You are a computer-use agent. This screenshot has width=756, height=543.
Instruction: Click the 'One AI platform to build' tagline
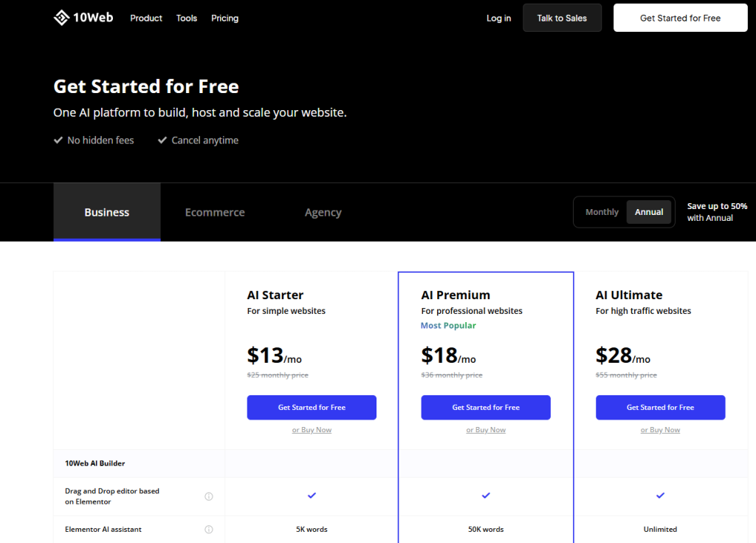pos(200,112)
